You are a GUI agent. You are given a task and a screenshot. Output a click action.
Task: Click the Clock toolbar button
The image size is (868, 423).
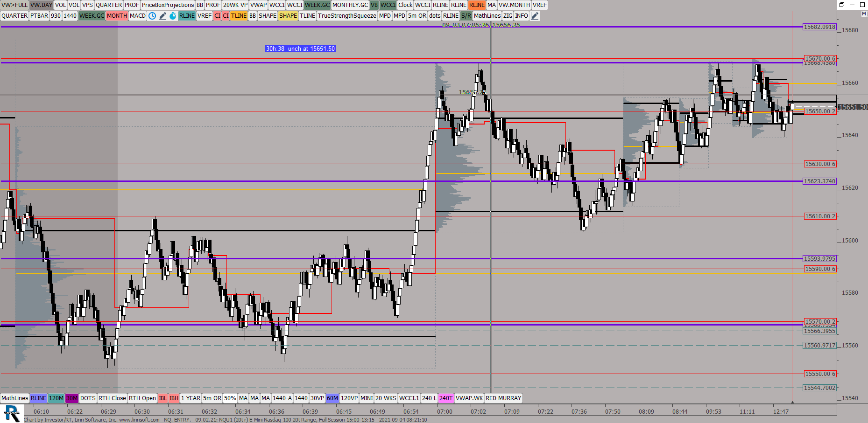(405, 5)
